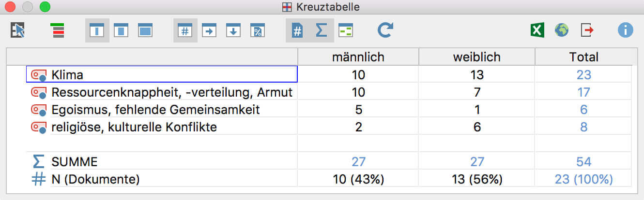Toggle the Sigma sum display button
Screen dimensions: 644x200
click(321, 30)
